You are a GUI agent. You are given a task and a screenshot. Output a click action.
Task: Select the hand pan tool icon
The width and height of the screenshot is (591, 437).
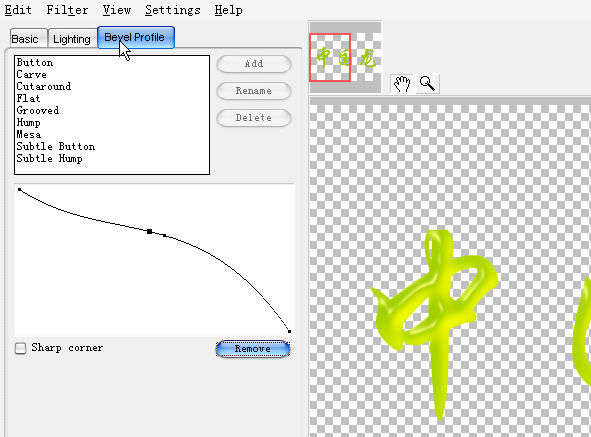click(402, 83)
